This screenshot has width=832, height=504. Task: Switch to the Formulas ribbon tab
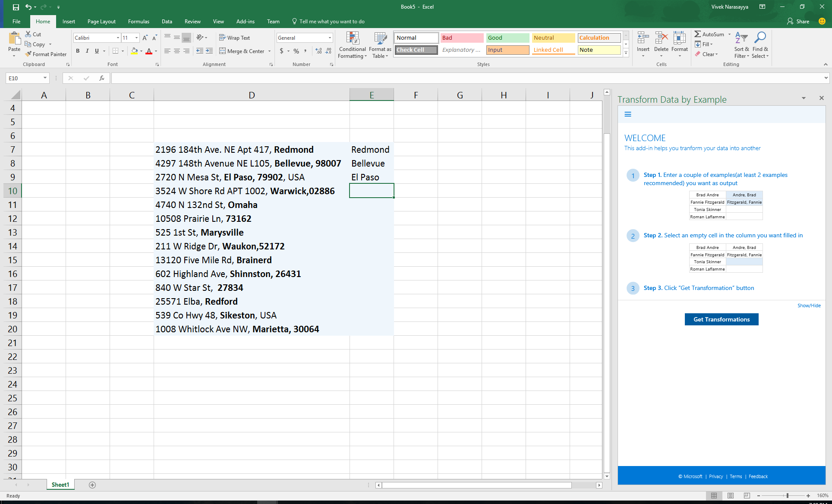(x=139, y=22)
